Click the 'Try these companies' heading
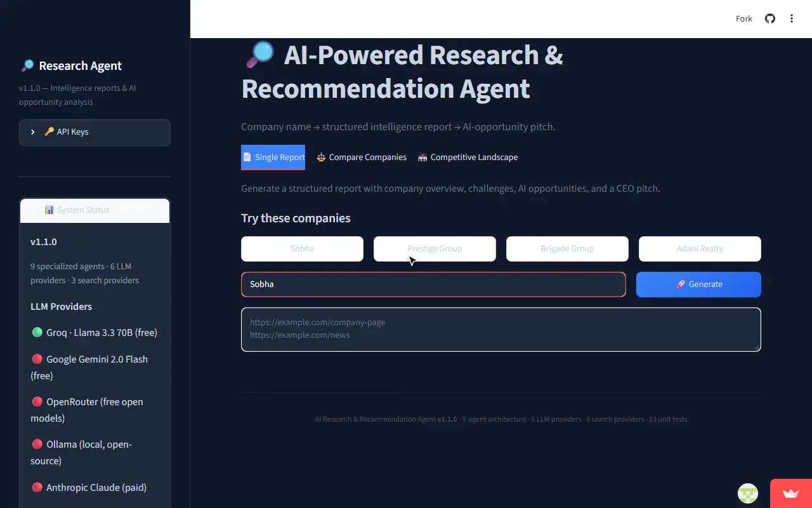The height and width of the screenshot is (508, 812). (x=296, y=218)
